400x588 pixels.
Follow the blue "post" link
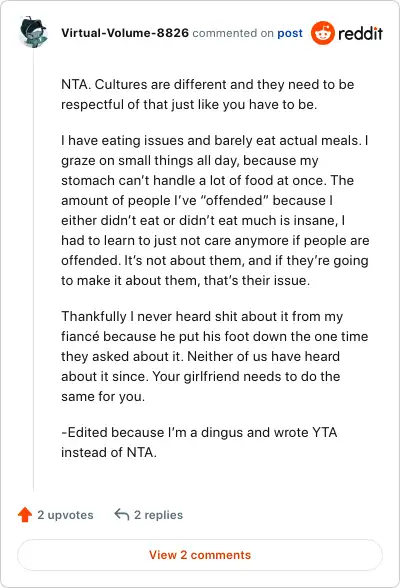pos(290,33)
